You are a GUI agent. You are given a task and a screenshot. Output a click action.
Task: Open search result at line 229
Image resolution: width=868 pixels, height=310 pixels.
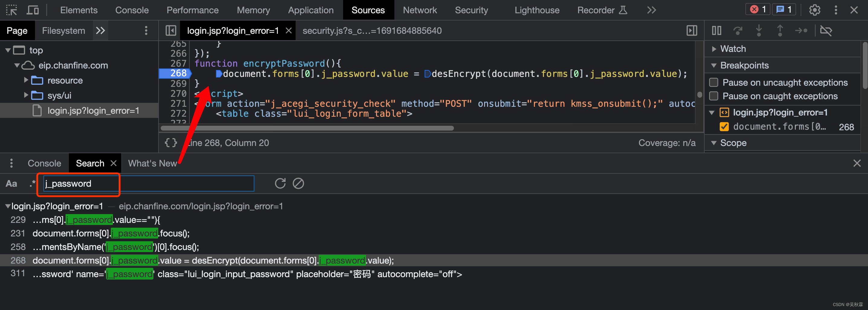pyautogui.click(x=434, y=220)
